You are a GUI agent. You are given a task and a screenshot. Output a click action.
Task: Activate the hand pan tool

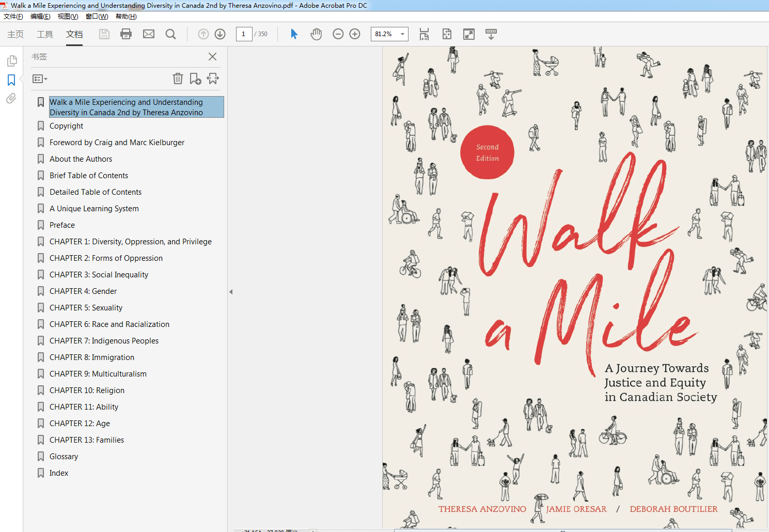[316, 34]
